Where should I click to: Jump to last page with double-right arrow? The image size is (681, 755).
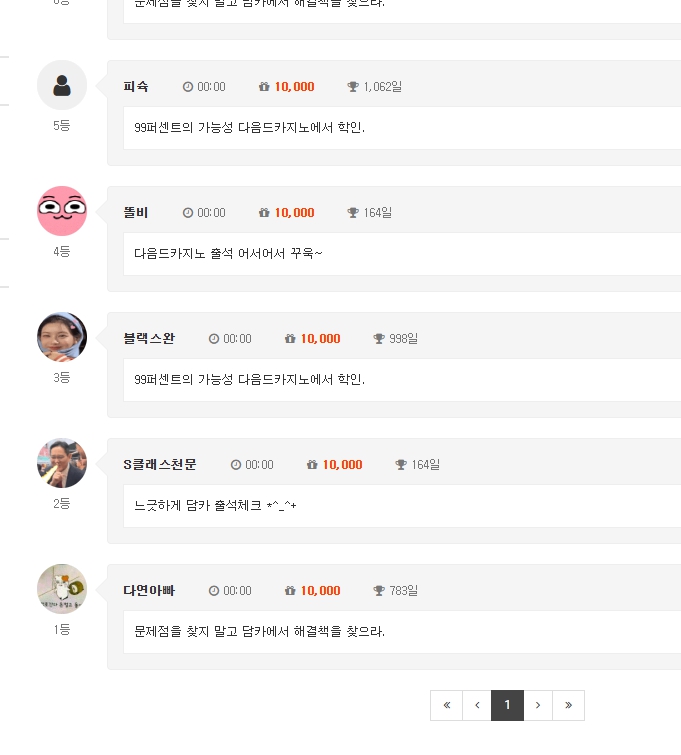[x=568, y=705]
